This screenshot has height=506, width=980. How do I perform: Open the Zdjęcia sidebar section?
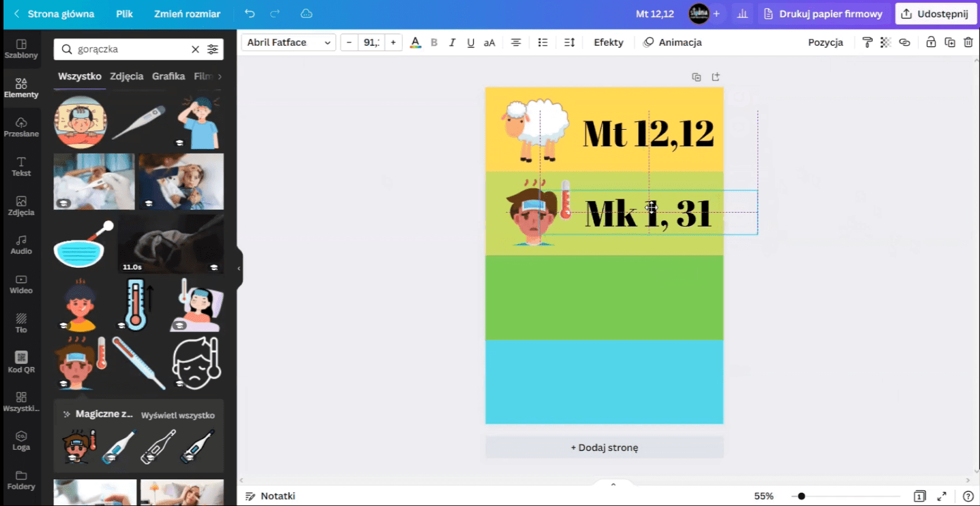coord(21,206)
